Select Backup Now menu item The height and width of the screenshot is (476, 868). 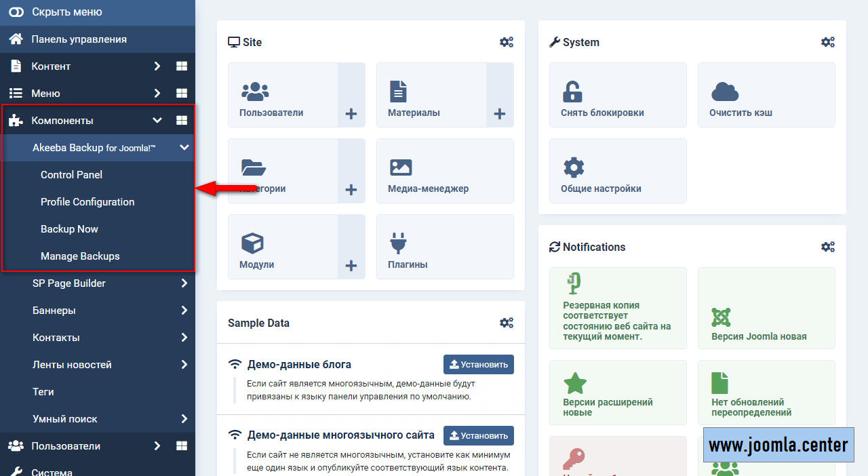(69, 229)
